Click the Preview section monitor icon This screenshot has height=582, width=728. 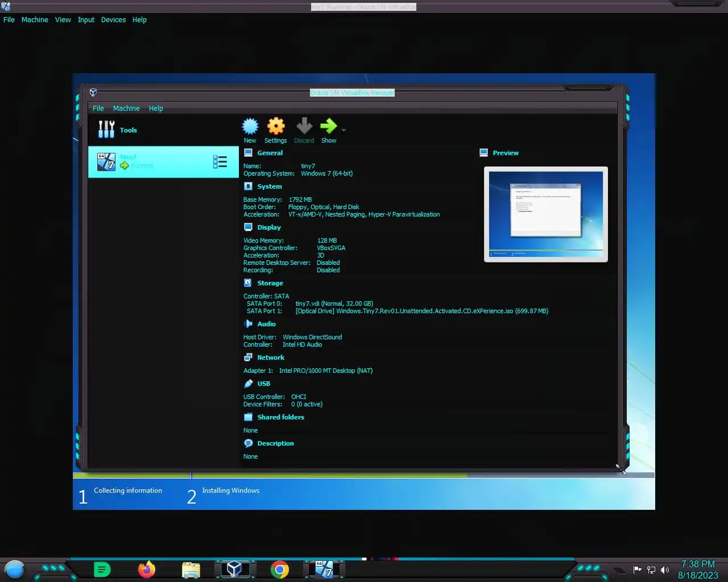coord(483,153)
